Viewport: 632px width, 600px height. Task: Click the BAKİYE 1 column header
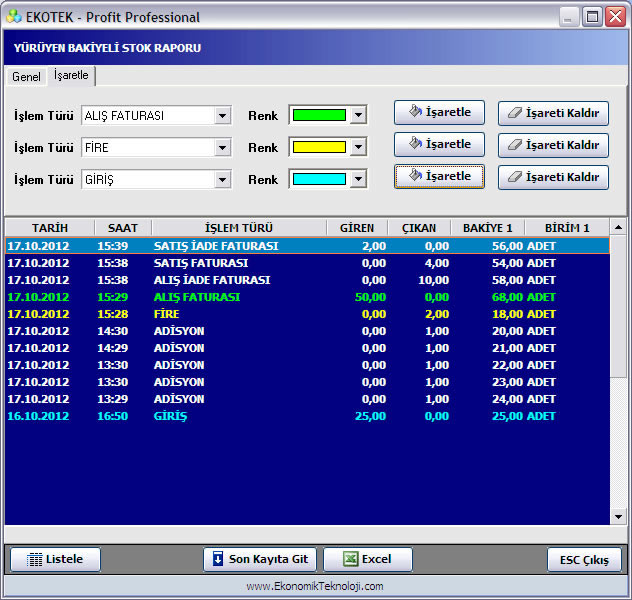pyautogui.click(x=487, y=228)
